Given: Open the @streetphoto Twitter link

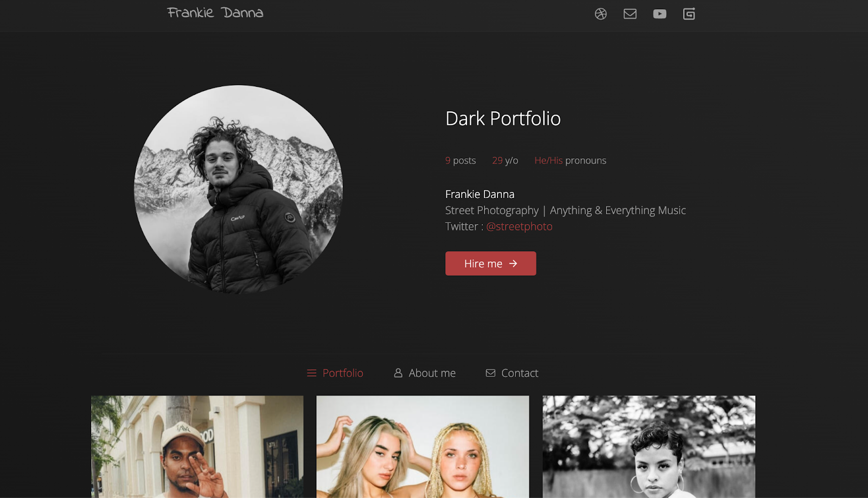Looking at the screenshot, I should click(x=520, y=226).
